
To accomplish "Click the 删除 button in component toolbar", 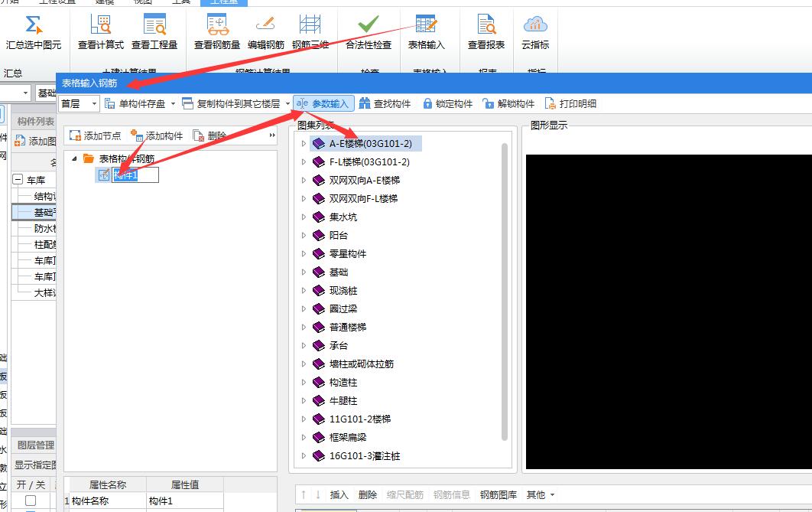I will [x=209, y=135].
